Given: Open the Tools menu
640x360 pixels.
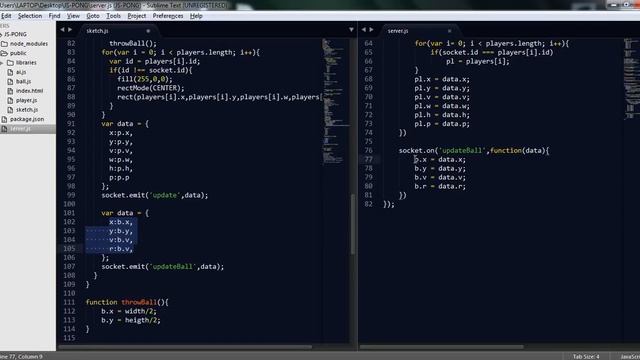Looking at the screenshot, I should 113,16.
